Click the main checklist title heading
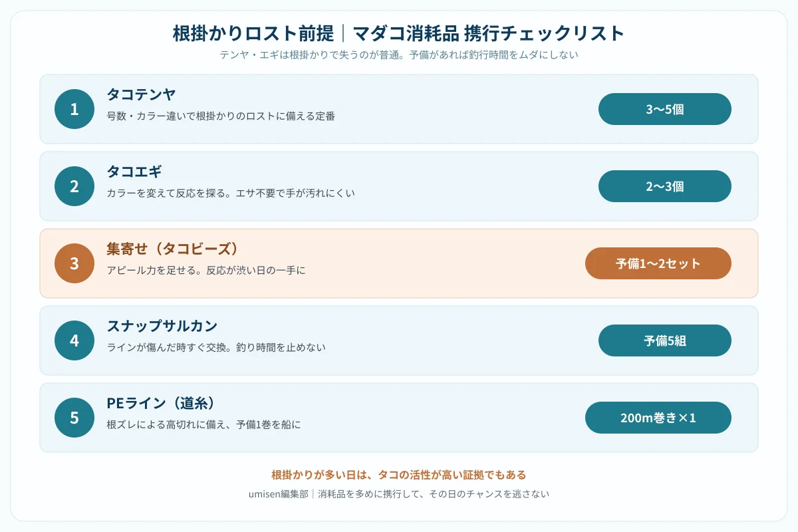Screen dimensions: 798x532 (399, 33)
